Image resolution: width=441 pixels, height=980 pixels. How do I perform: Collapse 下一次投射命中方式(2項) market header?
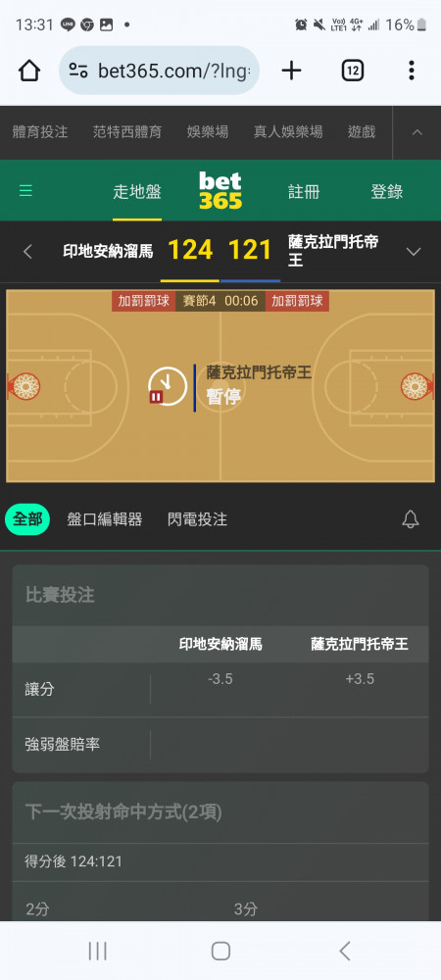(220, 811)
